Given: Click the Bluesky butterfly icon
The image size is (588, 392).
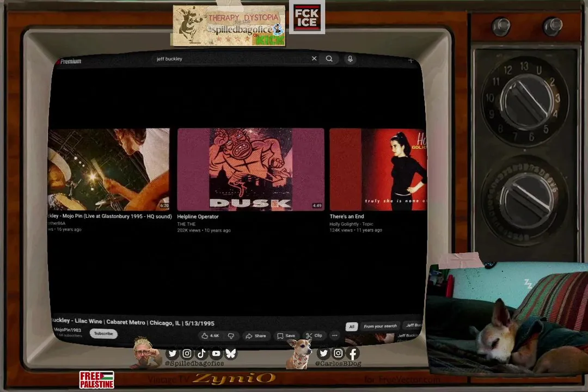Looking at the screenshot, I should pyautogui.click(x=231, y=353).
